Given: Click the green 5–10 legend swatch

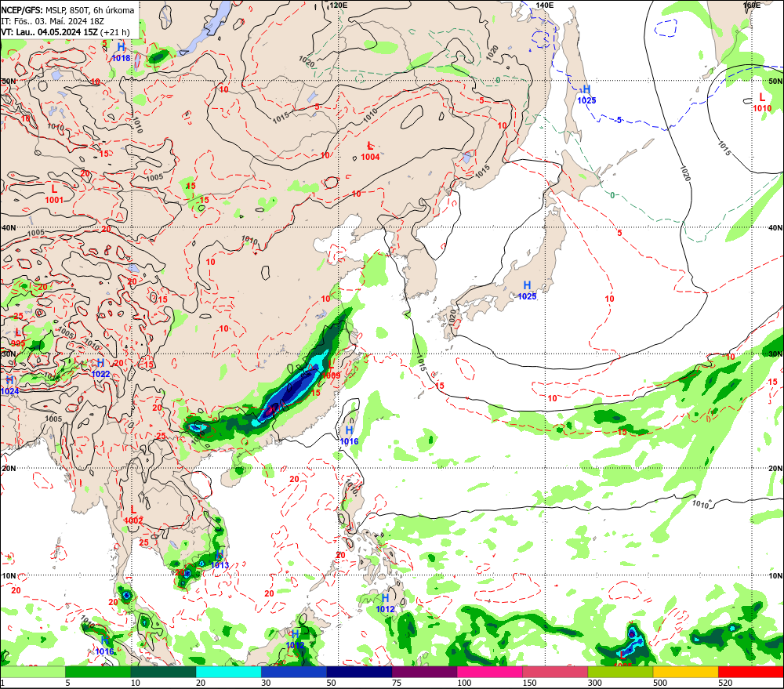Looking at the screenshot, I should click(x=98, y=672).
